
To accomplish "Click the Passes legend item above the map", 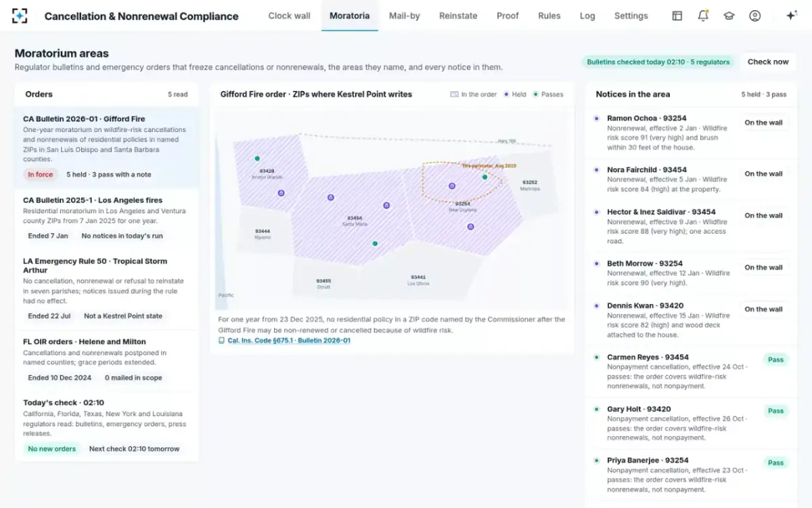I will pos(548,94).
